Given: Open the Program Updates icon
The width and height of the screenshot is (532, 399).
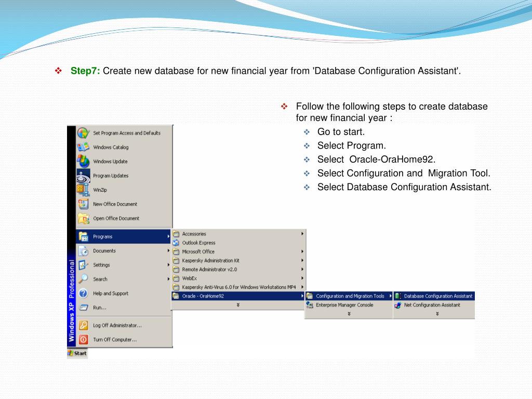Looking at the screenshot, I should click(x=83, y=176).
